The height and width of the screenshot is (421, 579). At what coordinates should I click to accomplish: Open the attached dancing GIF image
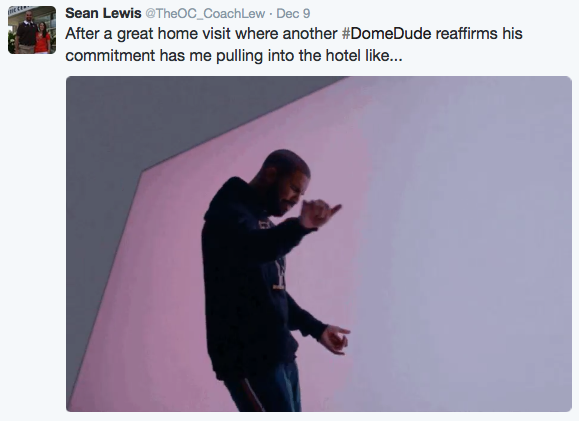click(319, 244)
